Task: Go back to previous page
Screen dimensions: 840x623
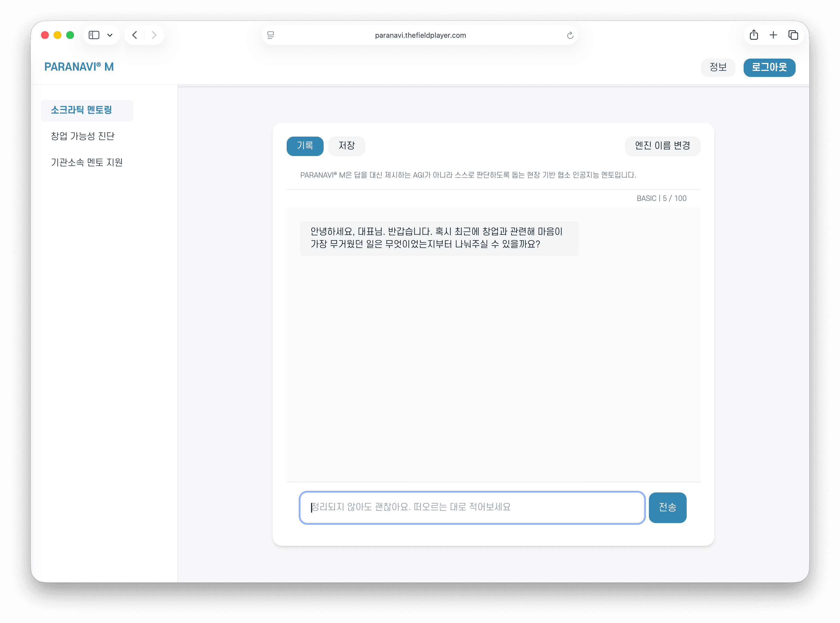Action: pos(135,35)
